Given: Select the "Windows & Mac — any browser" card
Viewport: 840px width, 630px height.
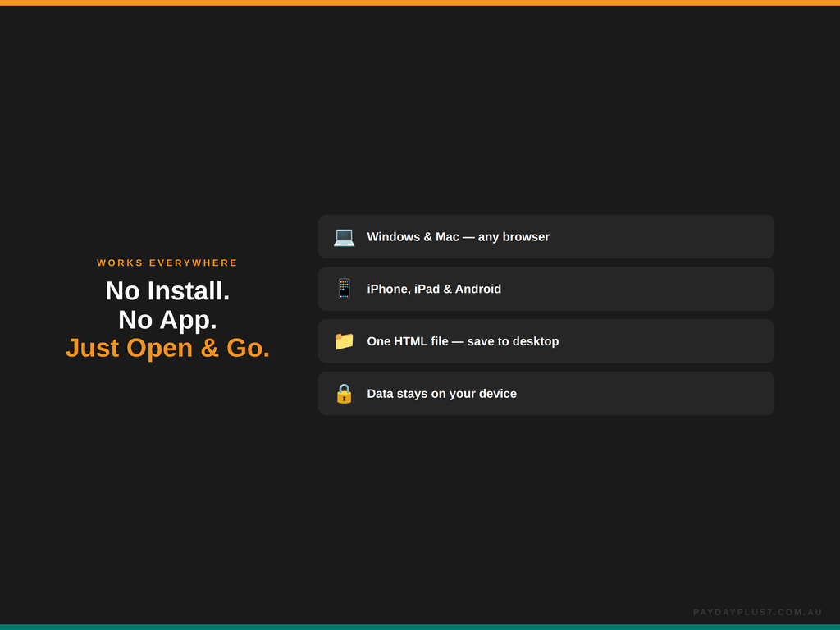Looking at the screenshot, I should pos(546,236).
